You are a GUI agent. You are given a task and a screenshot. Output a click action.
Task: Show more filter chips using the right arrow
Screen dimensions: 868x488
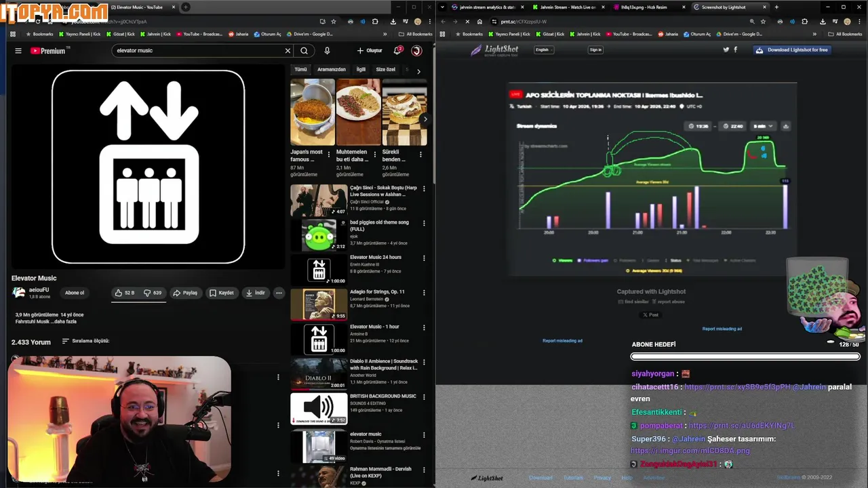click(x=418, y=70)
